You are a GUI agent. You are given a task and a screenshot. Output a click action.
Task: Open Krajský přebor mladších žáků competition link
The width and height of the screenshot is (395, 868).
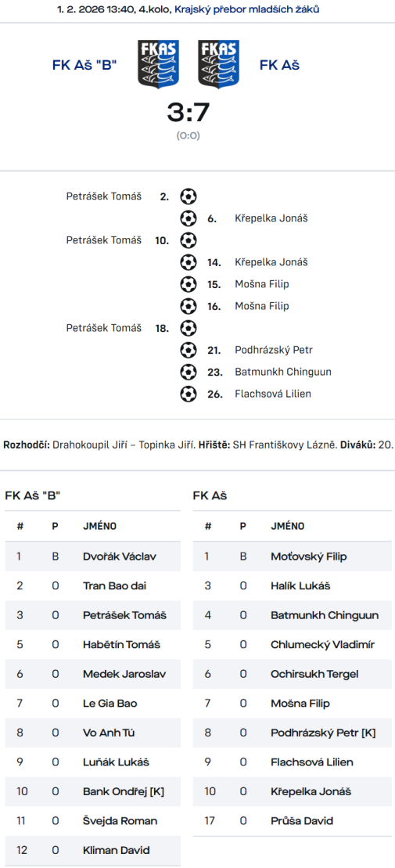[246, 9]
